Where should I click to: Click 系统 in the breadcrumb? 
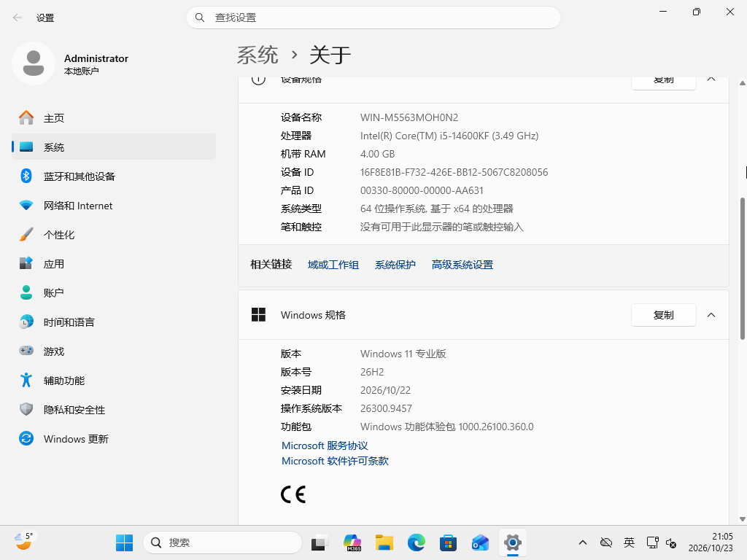(258, 55)
